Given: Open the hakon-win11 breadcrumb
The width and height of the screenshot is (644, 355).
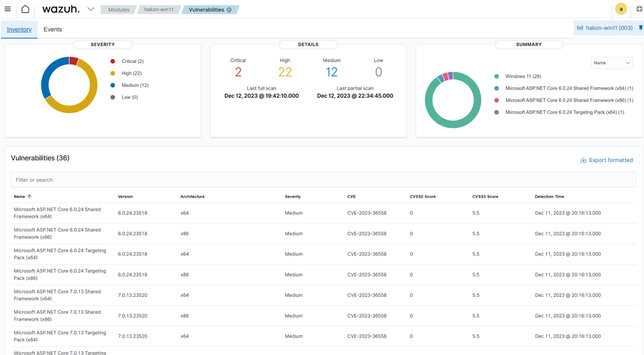Looking at the screenshot, I should [159, 10].
